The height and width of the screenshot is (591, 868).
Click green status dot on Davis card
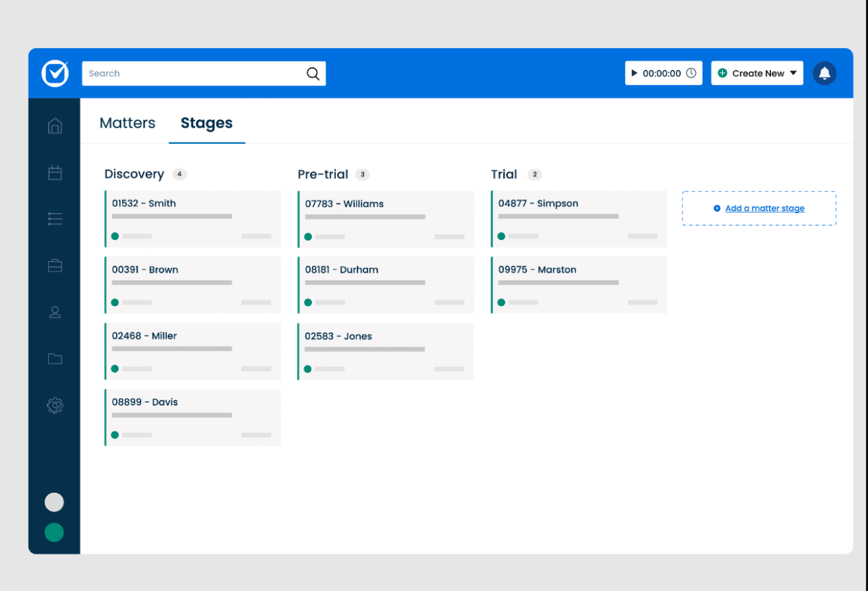(115, 435)
